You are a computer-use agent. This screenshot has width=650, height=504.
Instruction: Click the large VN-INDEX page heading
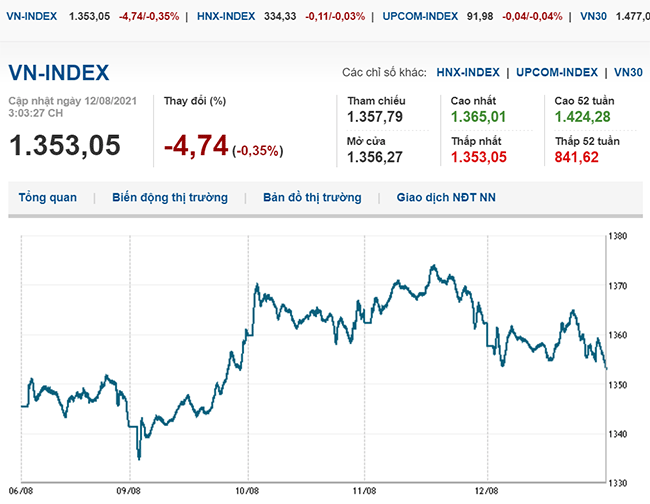[59, 73]
